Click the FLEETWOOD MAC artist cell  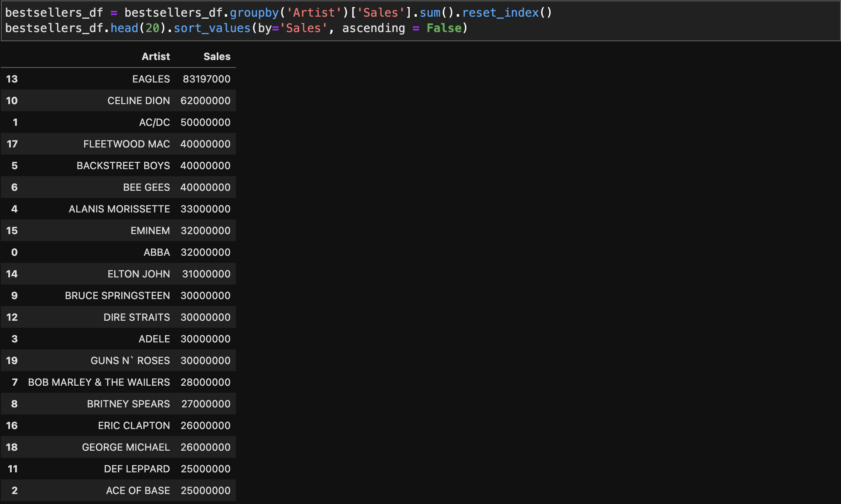(126, 144)
